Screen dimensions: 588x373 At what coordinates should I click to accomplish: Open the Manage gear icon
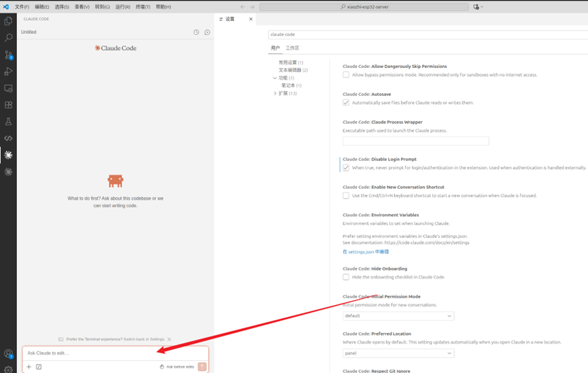(x=8, y=369)
